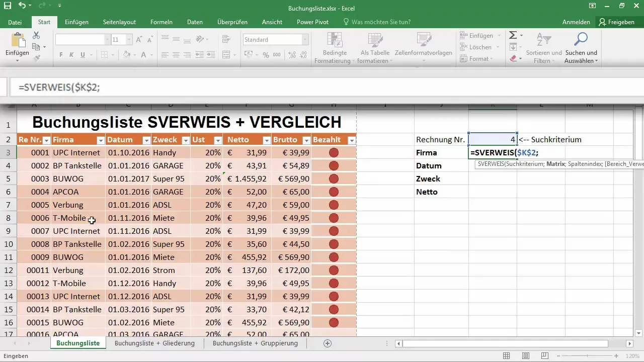The height and width of the screenshot is (362, 644).
Task: Open Suchen und Auswählen menu
Action: point(581,48)
